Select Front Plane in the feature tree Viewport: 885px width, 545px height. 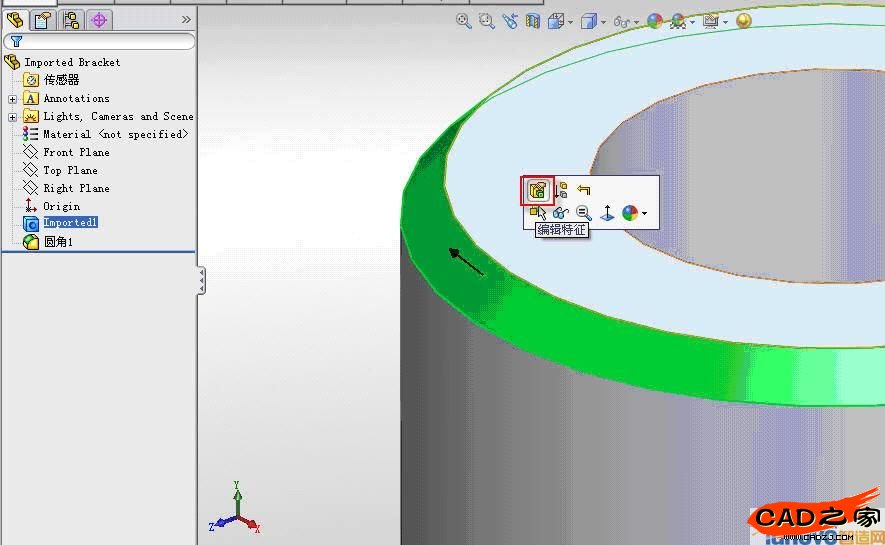[76, 152]
